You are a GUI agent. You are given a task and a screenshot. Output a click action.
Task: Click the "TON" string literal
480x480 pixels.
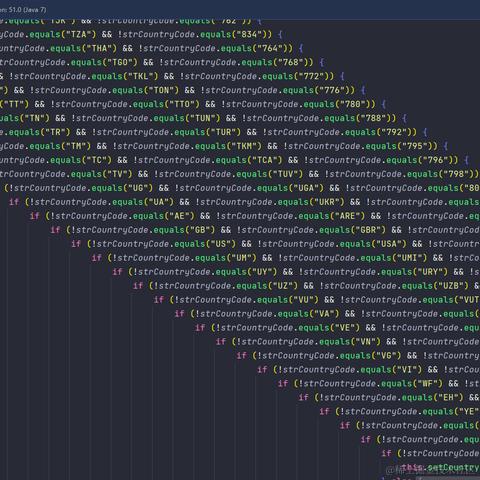[161, 90]
